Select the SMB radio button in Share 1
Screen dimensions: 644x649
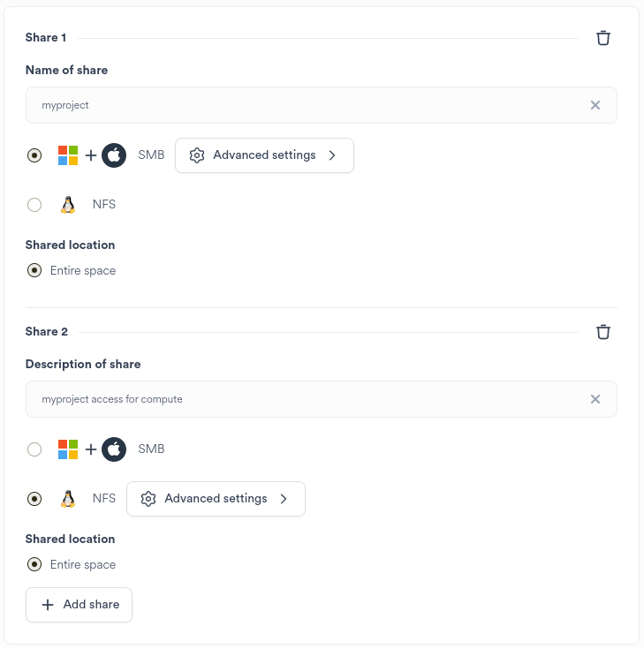coord(34,155)
